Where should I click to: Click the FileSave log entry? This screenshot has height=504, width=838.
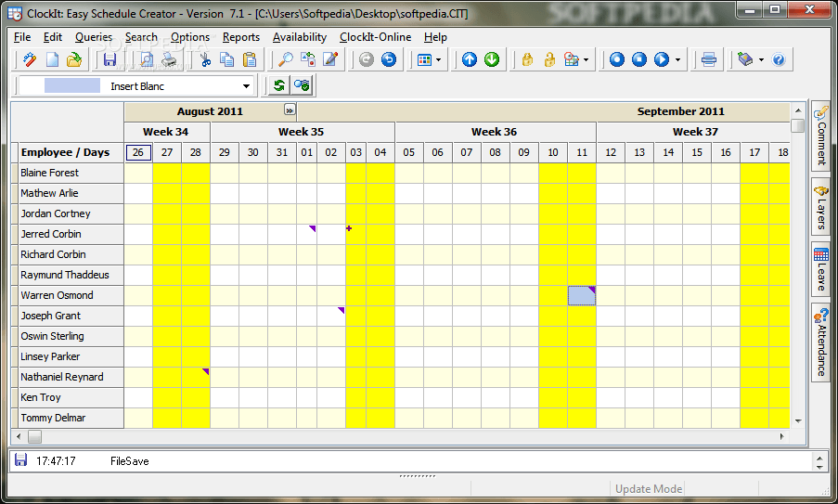[x=129, y=461]
